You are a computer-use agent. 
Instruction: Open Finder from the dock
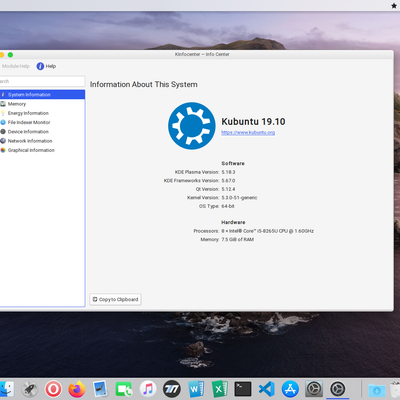(x=6, y=389)
